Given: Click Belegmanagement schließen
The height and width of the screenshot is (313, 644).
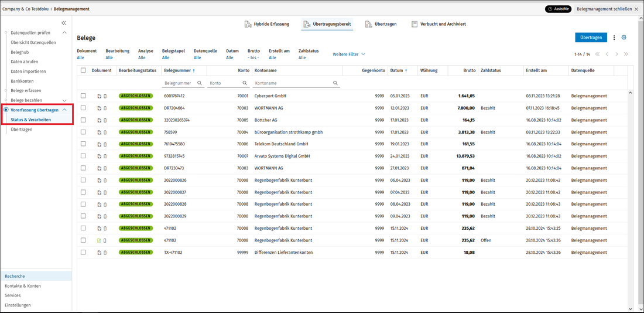Looking at the screenshot, I should [x=608, y=9].
